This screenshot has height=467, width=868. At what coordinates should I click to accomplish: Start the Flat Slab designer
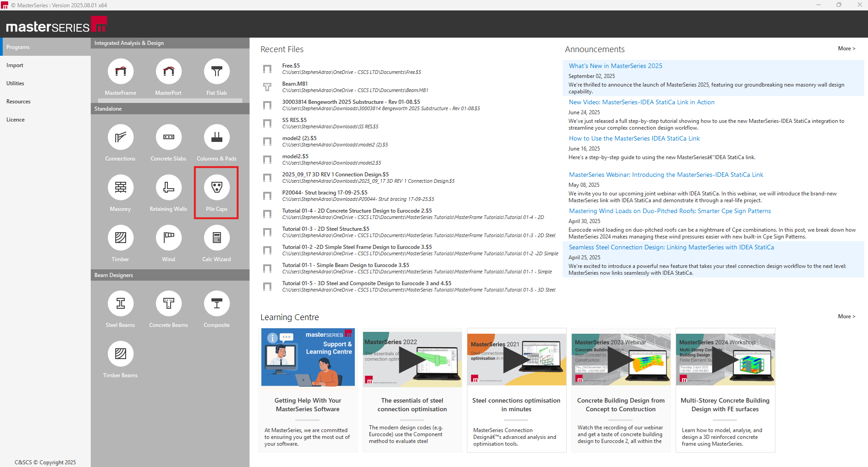[216, 72]
